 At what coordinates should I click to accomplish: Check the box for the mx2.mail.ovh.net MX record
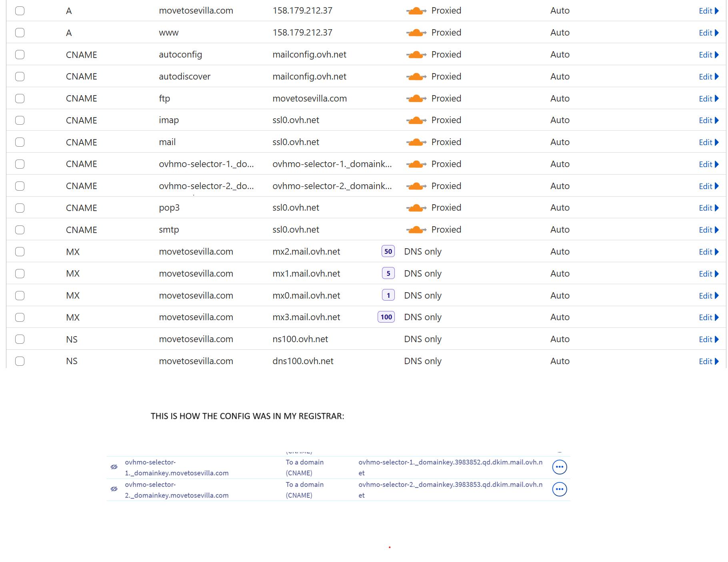click(x=20, y=252)
